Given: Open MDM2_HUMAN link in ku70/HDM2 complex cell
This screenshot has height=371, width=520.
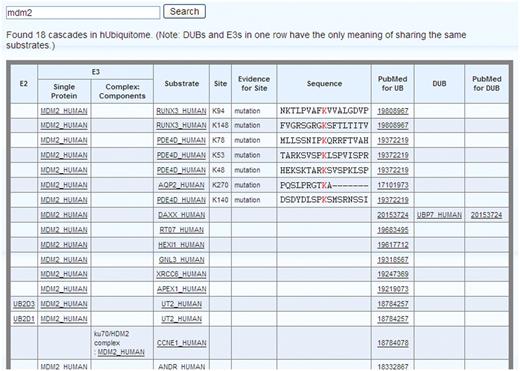Looking at the screenshot, I should (121, 352).
